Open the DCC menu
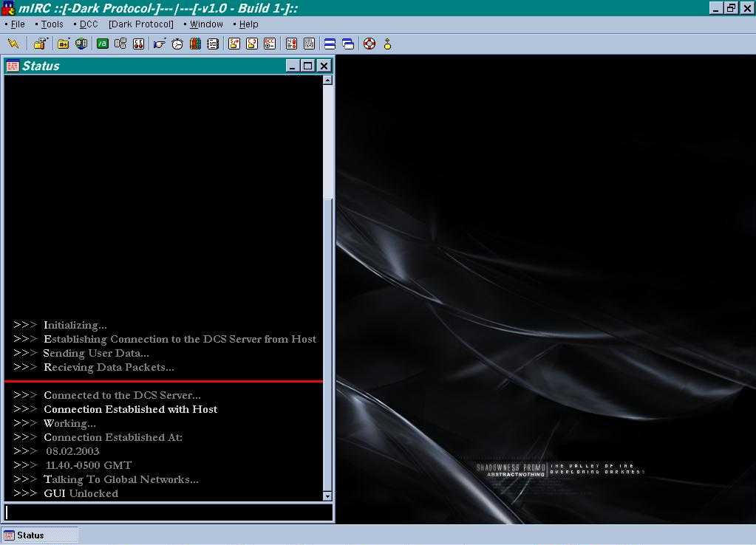 [x=88, y=24]
